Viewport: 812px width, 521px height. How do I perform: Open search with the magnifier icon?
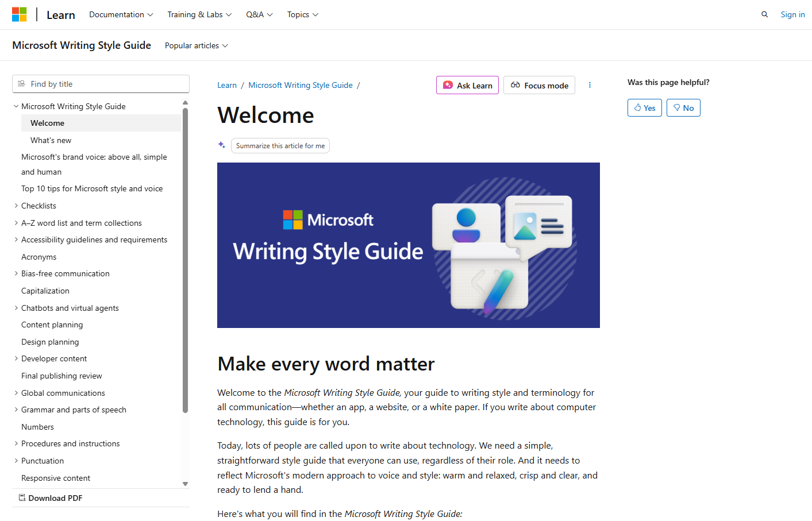point(764,14)
